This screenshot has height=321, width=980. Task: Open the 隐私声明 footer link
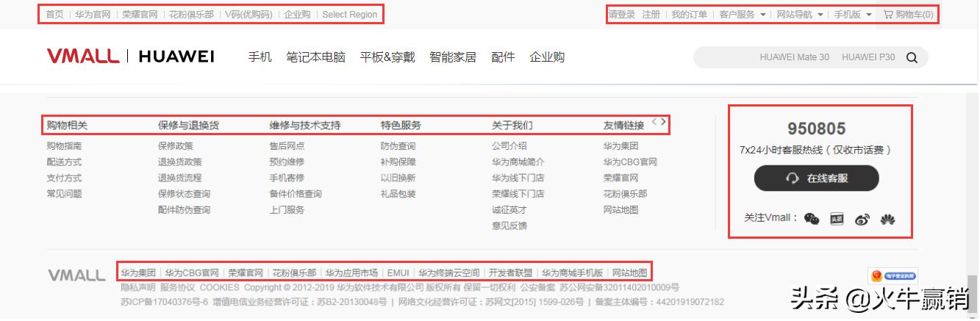tap(137, 287)
